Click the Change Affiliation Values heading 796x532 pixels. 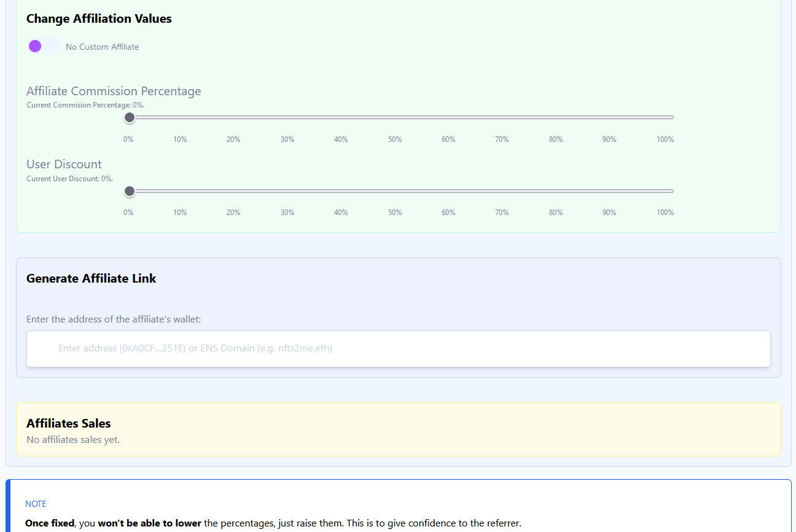point(99,18)
